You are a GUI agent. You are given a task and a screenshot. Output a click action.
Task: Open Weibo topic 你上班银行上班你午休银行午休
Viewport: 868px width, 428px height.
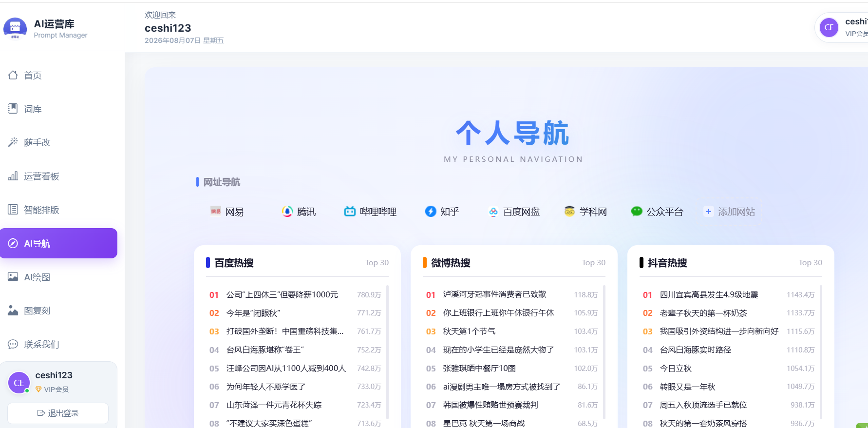498,313
